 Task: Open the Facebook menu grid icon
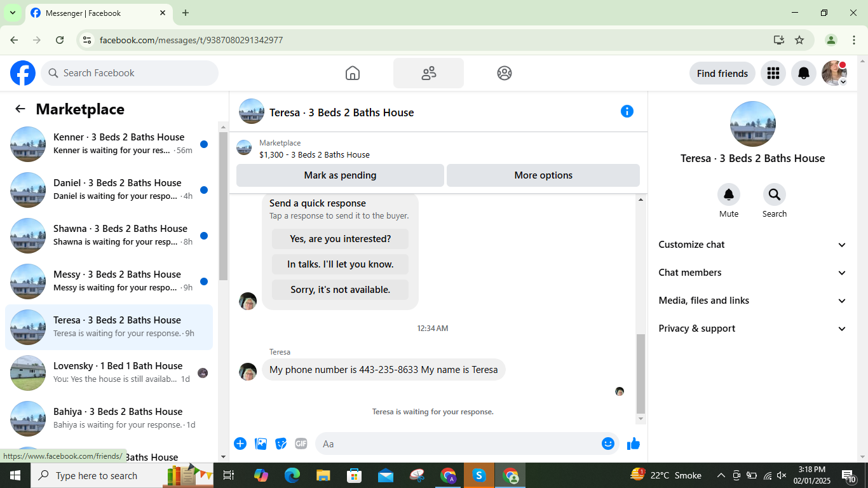point(773,73)
